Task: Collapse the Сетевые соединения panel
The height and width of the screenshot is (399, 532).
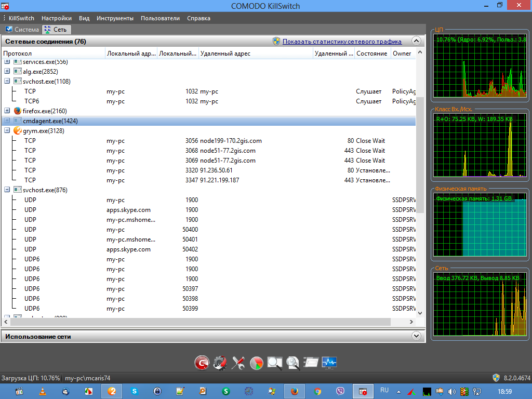Action: point(416,41)
